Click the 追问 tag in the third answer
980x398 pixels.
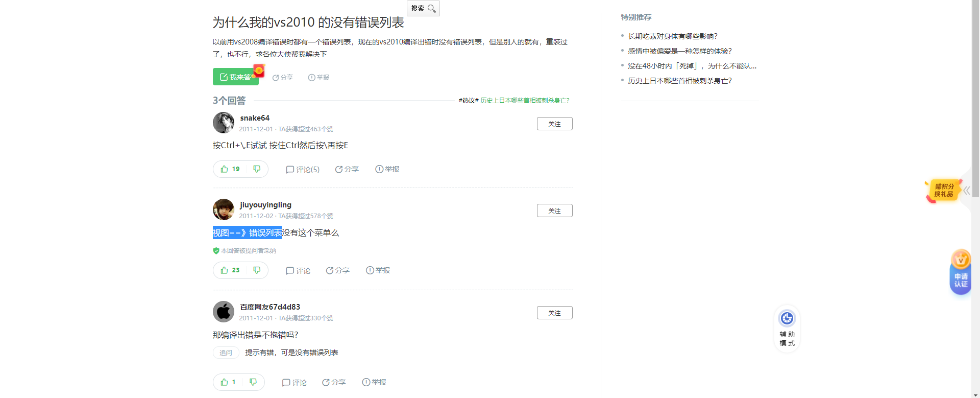(x=226, y=353)
